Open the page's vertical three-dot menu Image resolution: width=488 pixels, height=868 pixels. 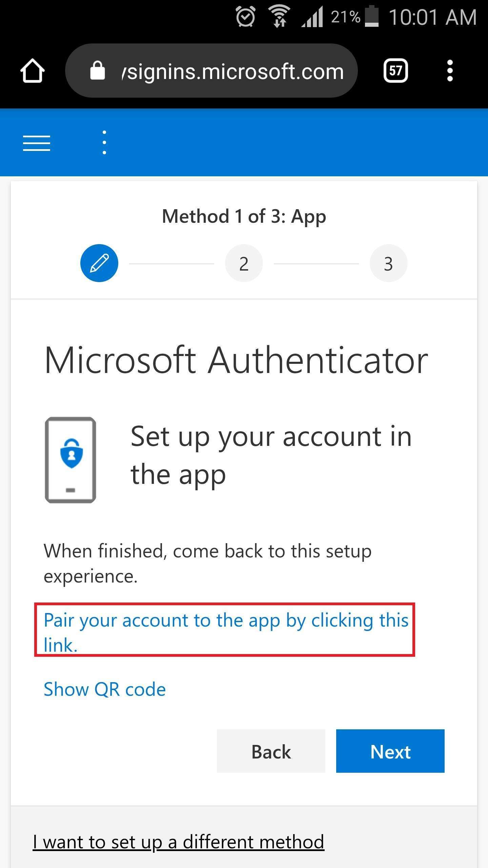[x=104, y=142]
